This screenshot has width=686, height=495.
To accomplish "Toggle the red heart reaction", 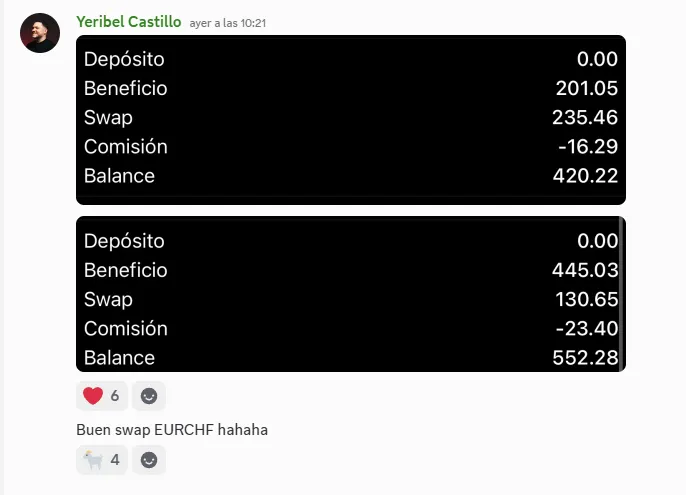I will tap(102, 396).
